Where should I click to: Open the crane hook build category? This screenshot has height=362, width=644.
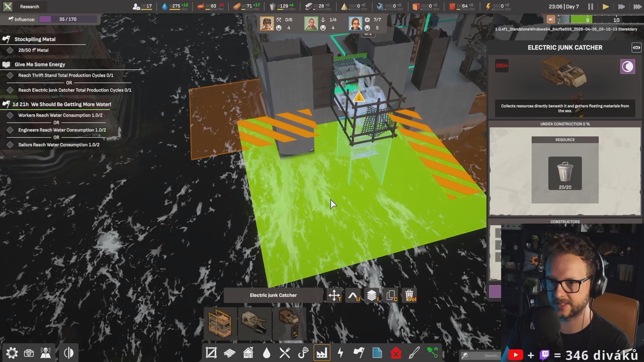303,353
